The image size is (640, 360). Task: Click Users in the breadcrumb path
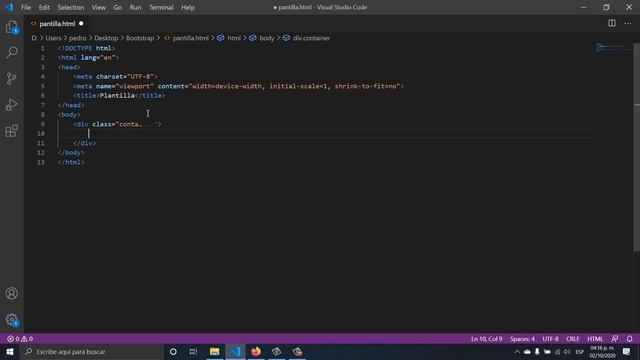coord(53,38)
